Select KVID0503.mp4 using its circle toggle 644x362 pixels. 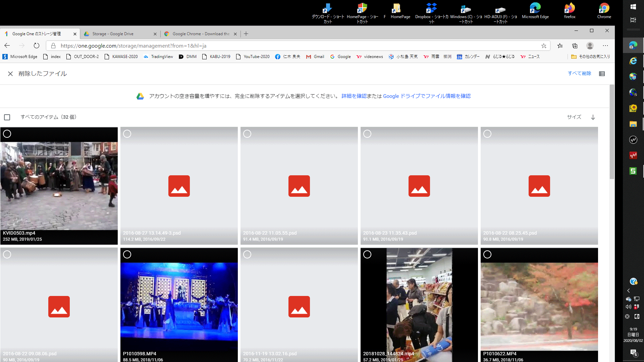pyautogui.click(x=7, y=134)
